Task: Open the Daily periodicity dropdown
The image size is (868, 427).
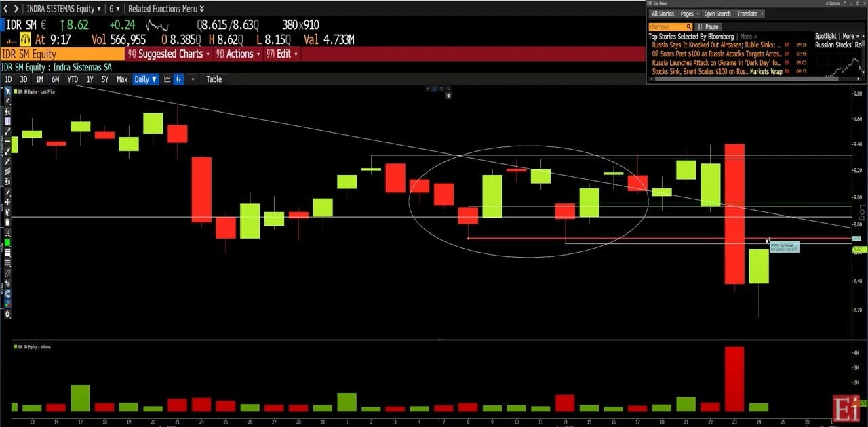Action: (145, 79)
